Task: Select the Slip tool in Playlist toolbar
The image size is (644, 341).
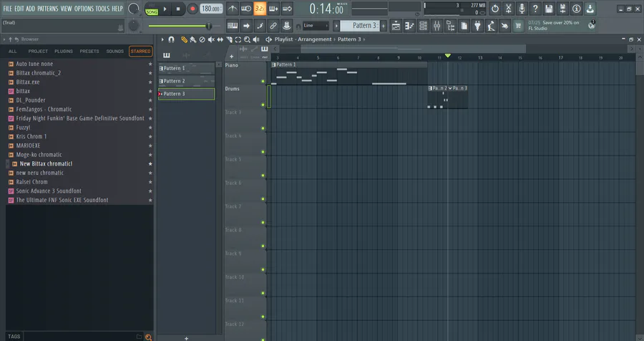Action: pos(220,39)
